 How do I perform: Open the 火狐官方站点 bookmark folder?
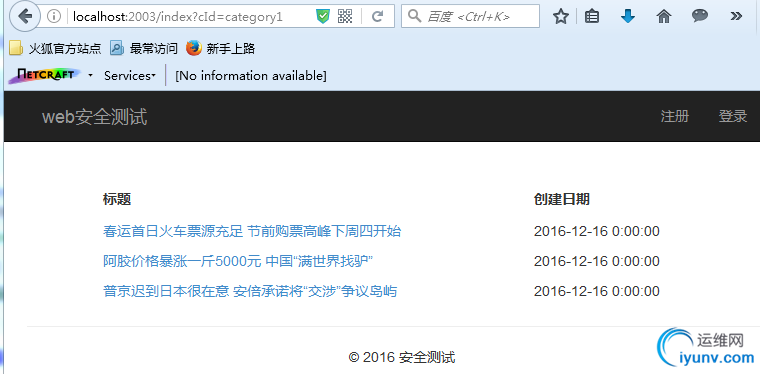(55, 48)
